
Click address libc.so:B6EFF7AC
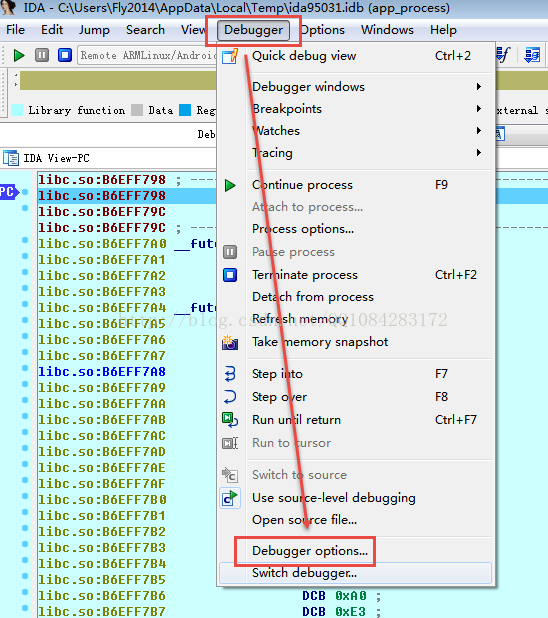point(102,436)
